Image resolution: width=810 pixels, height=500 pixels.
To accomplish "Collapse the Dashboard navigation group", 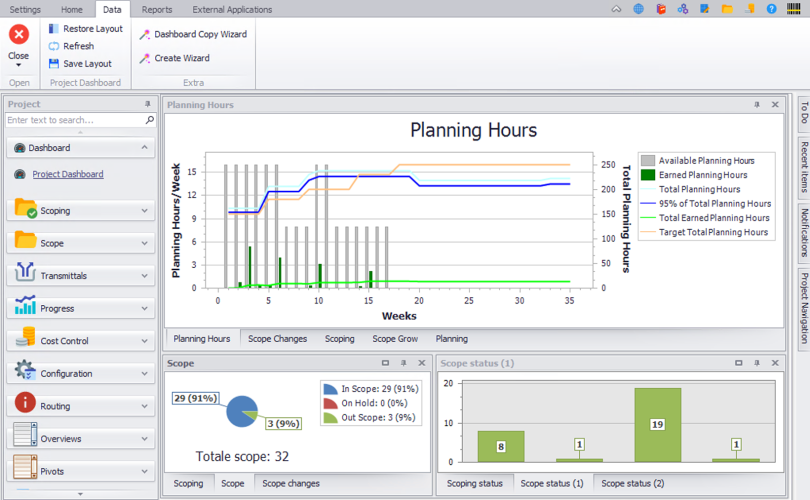I will click(145, 148).
